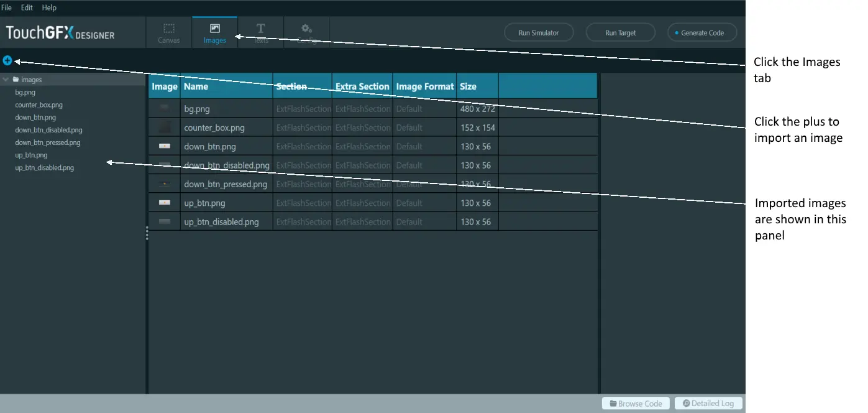Viewport: 868px width, 413px height.
Task: Open the Config gear tab
Action: pyautogui.click(x=306, y=29)
